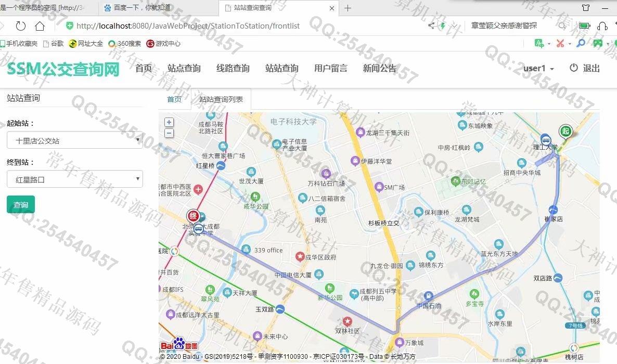Click the 新华公园 park marker
The image size is (617, 364).
(329, 289)
